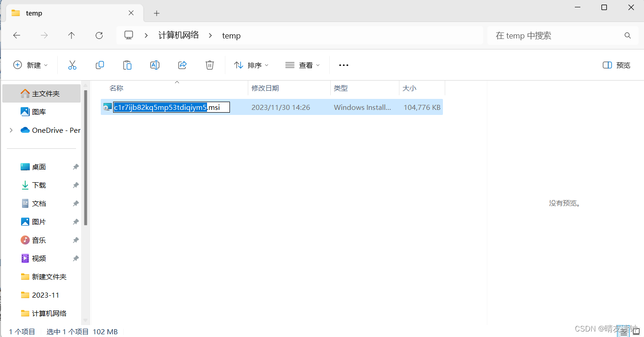The image size is (644, 337).
Task: Open a new tab with plus button
Action: click(x=157, y=13)
